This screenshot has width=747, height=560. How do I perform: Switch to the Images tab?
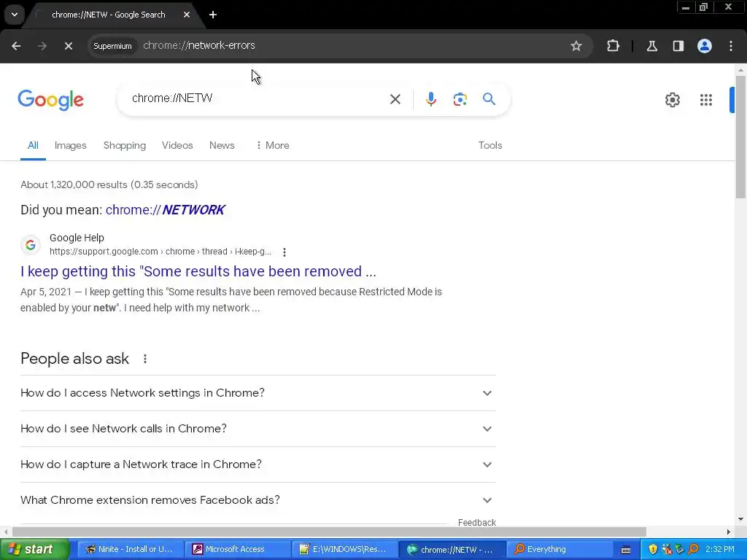click(x=71, y=145)
